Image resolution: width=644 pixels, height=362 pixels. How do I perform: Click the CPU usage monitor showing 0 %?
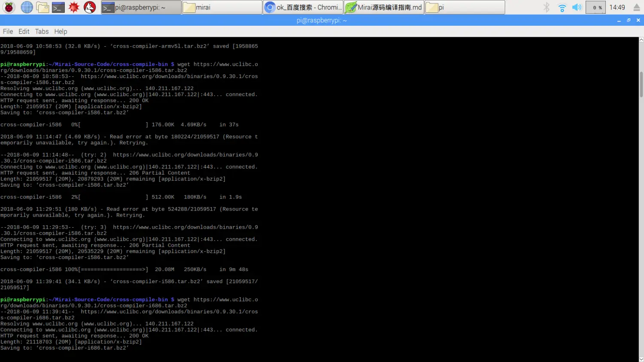point(596,7)
